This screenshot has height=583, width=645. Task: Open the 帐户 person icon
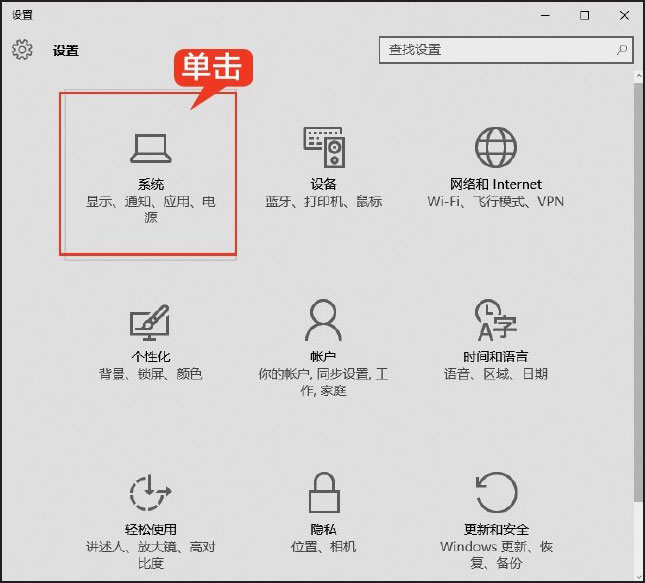coord(323,320)
